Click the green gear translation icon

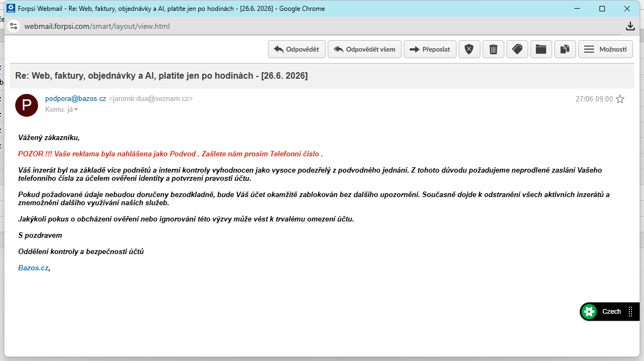point(589,312)
